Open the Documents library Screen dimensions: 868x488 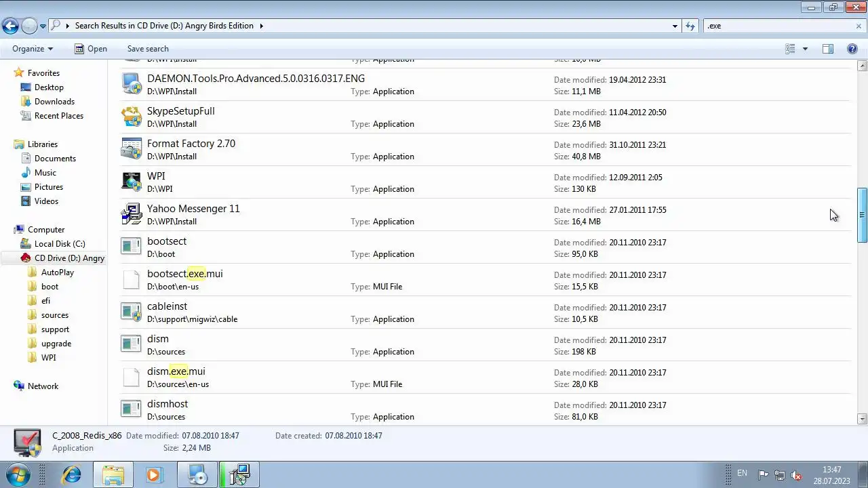[x=55, y=159]
